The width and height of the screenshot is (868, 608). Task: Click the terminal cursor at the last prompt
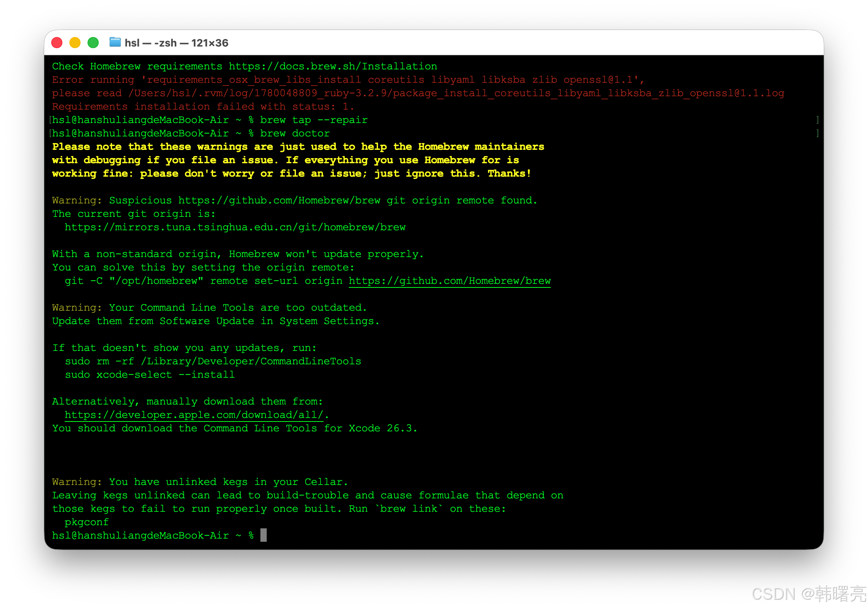264,535
